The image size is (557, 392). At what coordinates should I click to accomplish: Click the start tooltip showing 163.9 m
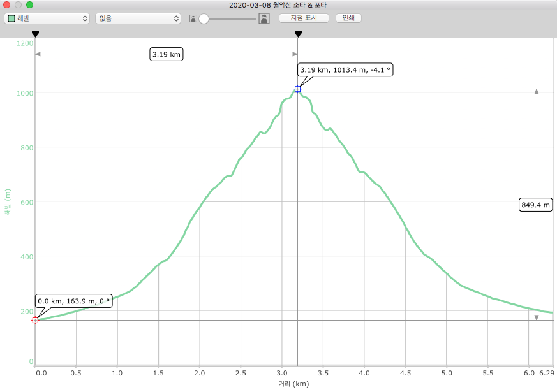point(74,301)
